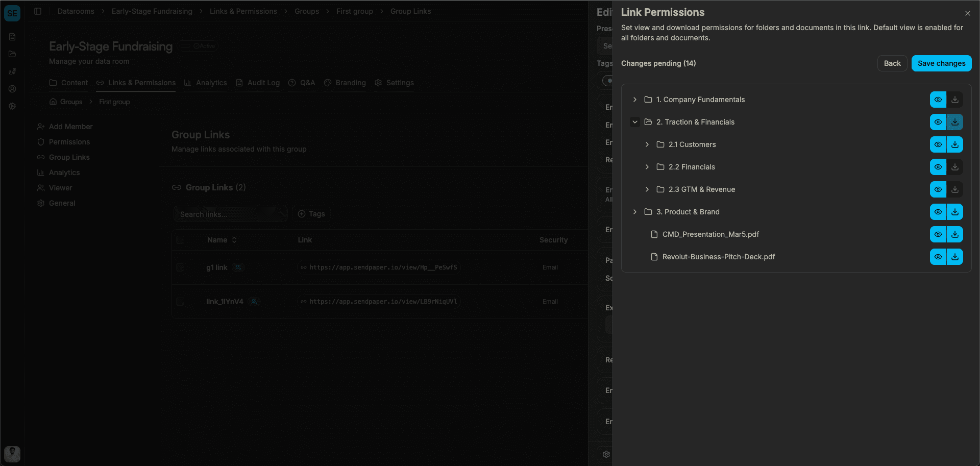This screenshot has width=980, height=466.
Task: Click the Save changes button
Action: [941, 63]
